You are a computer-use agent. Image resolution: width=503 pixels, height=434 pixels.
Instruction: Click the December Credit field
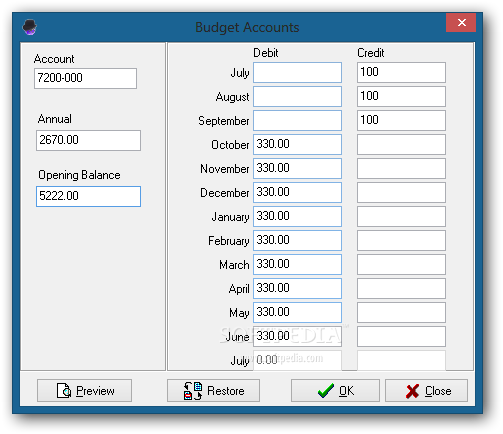[x=401, y=192]
